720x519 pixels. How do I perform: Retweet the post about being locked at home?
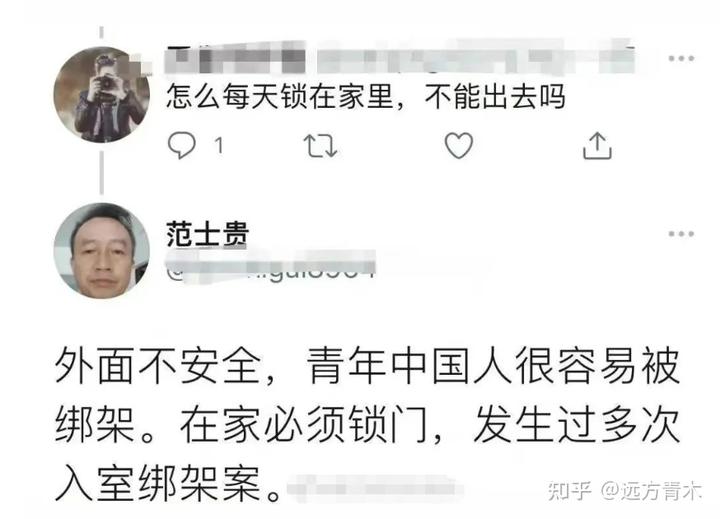point(320,146)
